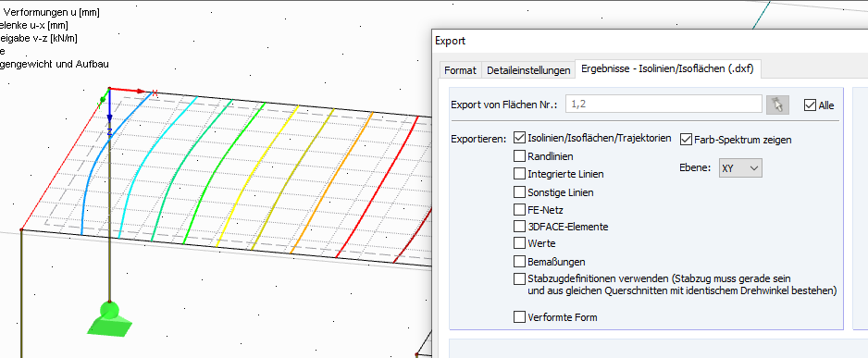Enable Verformte Form checkbox
The height and width of the screenshot is (358, 868).
click(519, 317)
